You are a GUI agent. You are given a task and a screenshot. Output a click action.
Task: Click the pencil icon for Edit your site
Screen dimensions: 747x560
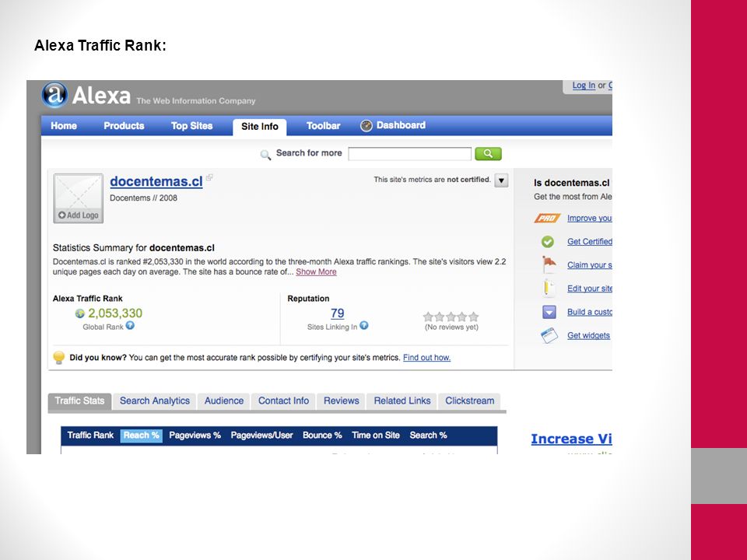coord(549,288)
